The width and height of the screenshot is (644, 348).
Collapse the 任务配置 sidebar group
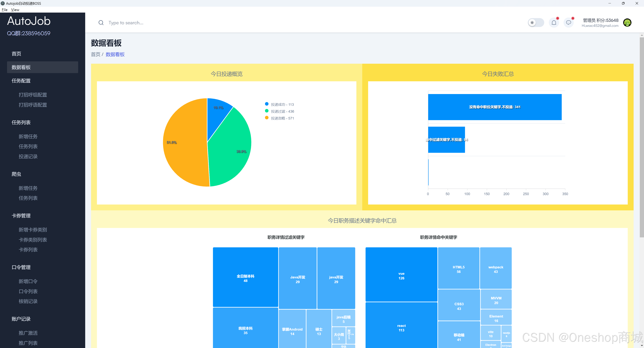click(21, 81)
